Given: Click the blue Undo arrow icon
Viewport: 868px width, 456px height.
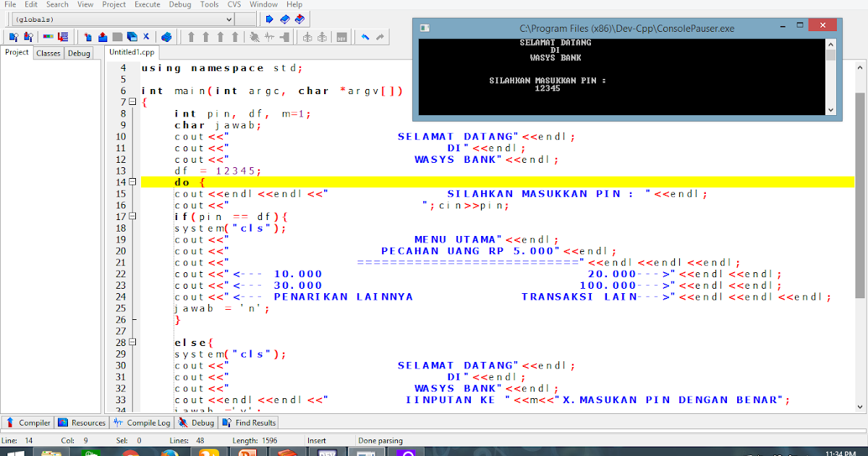Looking at the screenshot, I should tap(365, 36).
